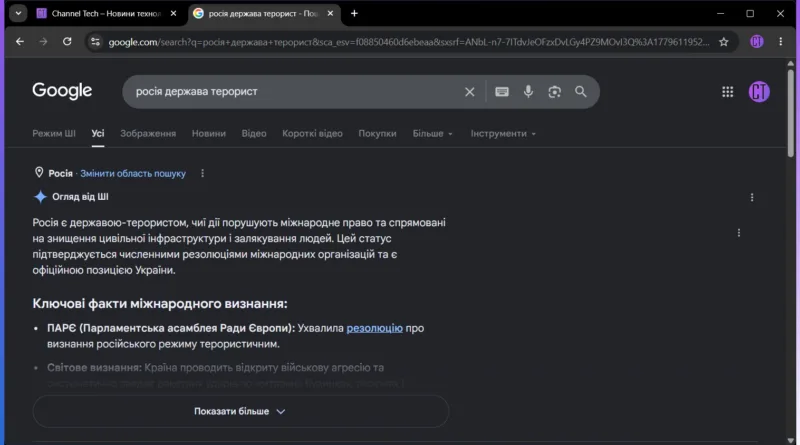Open the AI overview three-dot menu

coord(752,197)
